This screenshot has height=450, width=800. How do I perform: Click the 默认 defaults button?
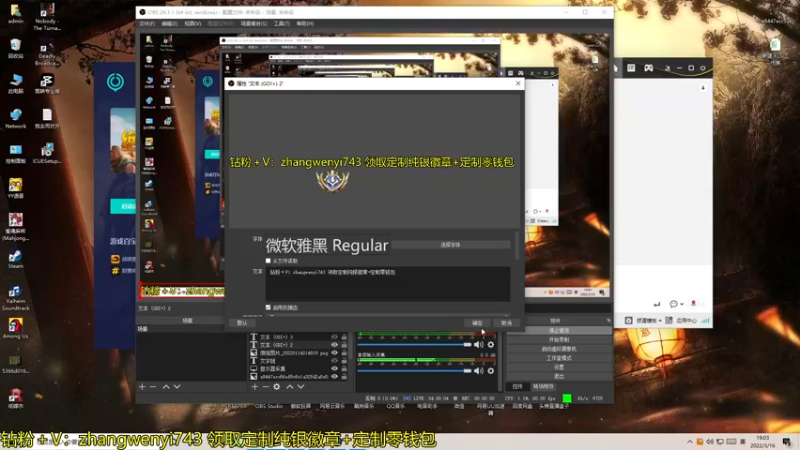pyautogui.click(x=242, y=323)
